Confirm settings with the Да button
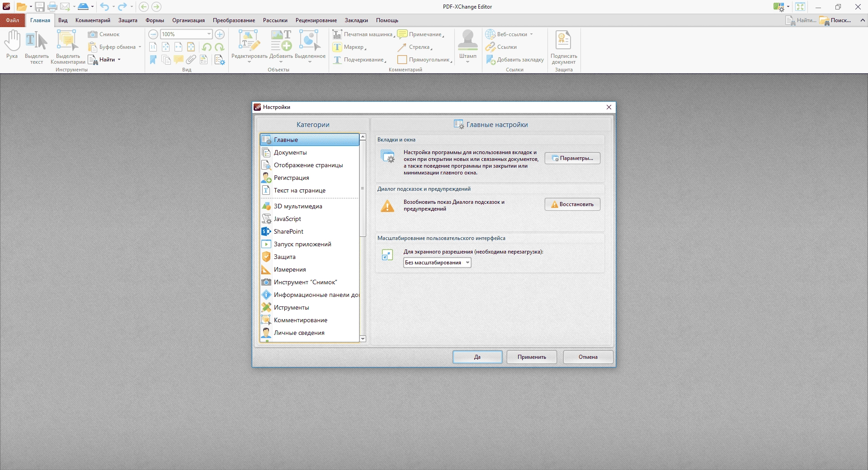Image resolution: width=868 pixels, height=470 pixels. pos(477,357)
